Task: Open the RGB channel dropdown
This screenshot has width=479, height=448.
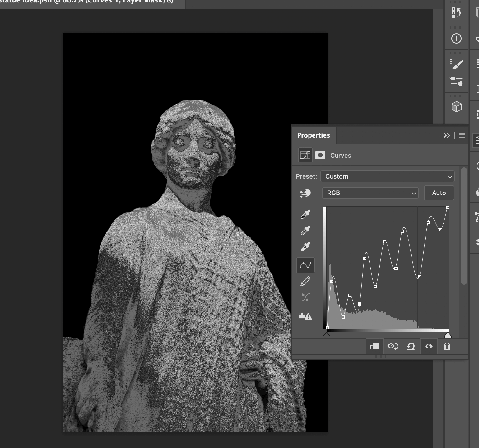Action: click(370, 193)
